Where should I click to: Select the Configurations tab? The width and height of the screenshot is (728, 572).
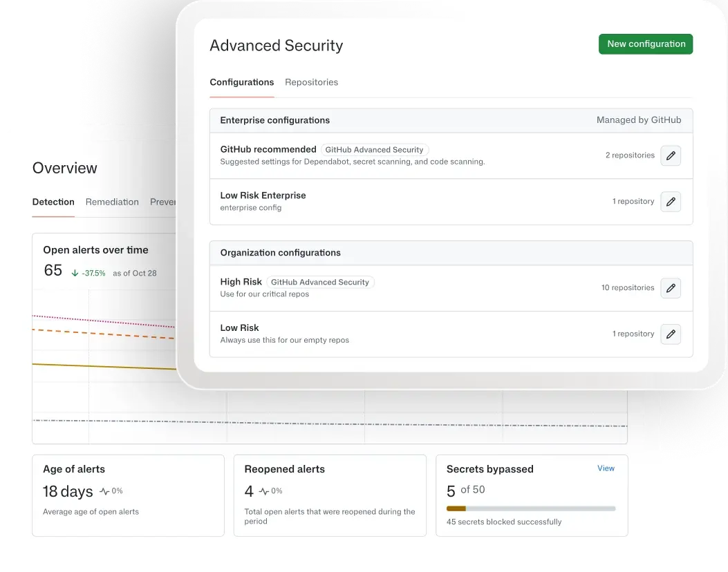point(242,82)
